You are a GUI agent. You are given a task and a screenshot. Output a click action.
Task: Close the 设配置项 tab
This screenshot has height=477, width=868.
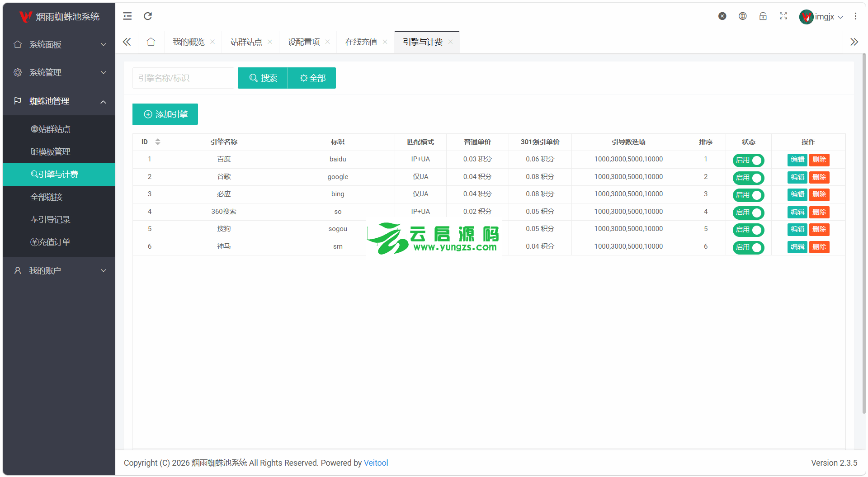pyautogui.click(x=327, y=42)
